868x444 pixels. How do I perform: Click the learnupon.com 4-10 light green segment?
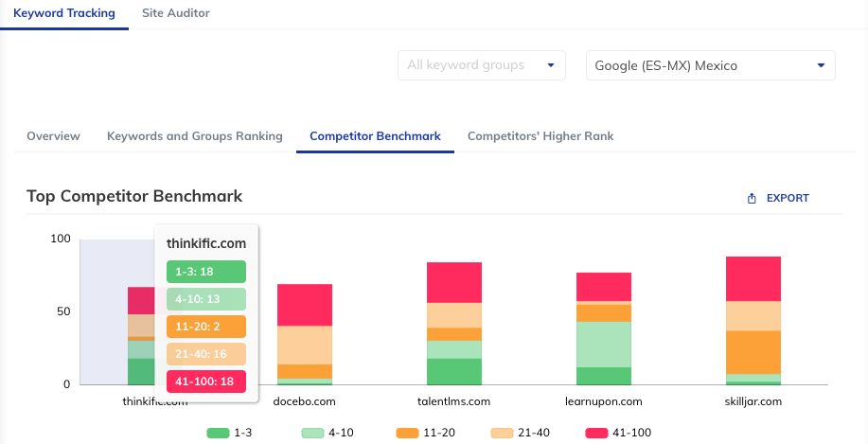(603, 345)
